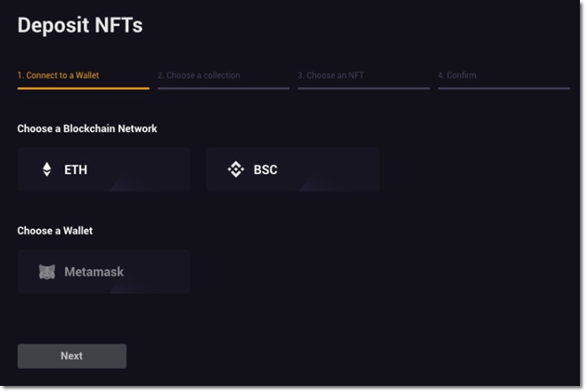Switch to Choose an NFT step
586x392 pixels.
(x=331, y=75)
